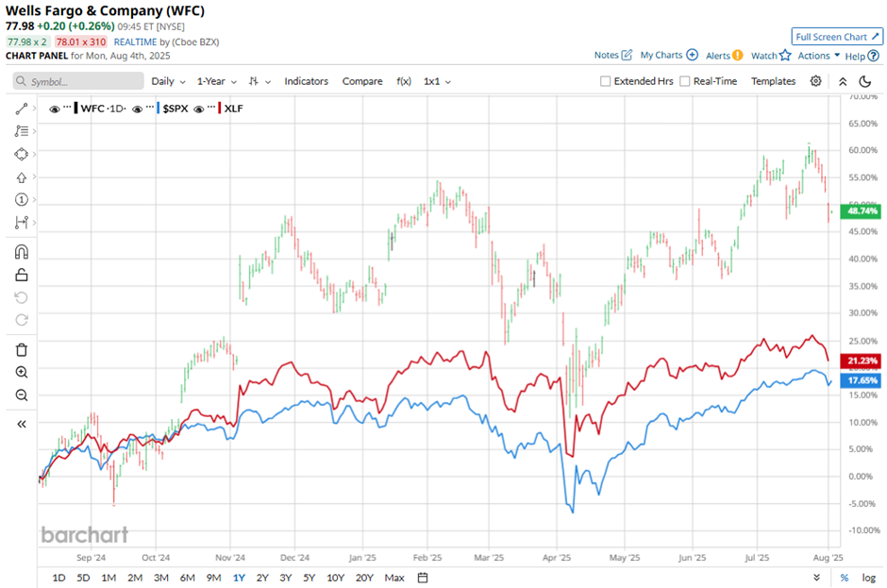Image resolution: width=887 pixels, height=588 pixels.
Task: Switch to dark mode moon icon
Action: point(865,81)
